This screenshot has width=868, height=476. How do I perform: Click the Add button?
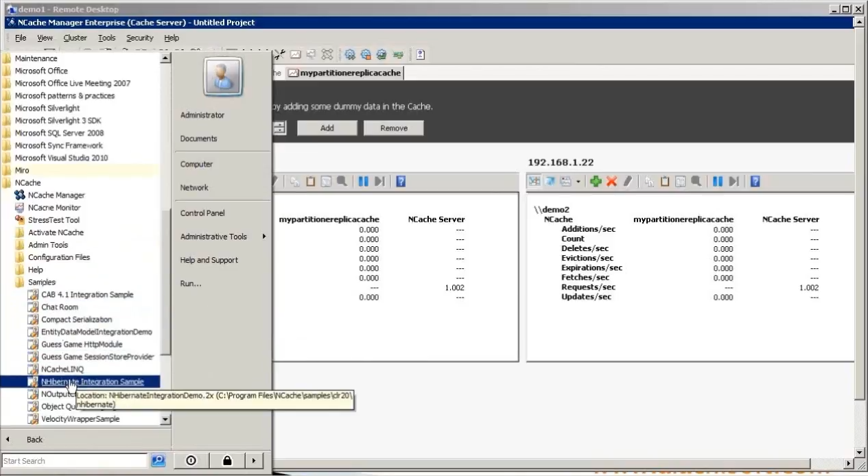point(327,128)
